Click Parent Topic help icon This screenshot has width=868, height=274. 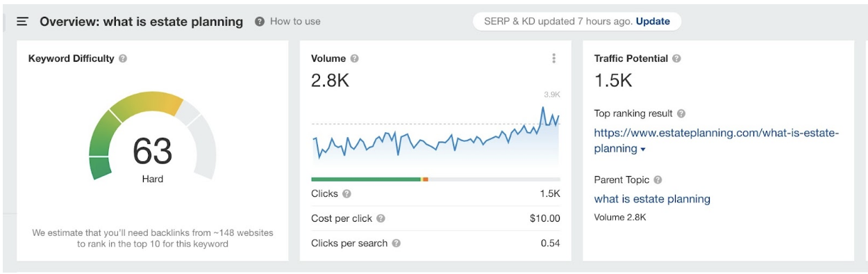(658, 180)
